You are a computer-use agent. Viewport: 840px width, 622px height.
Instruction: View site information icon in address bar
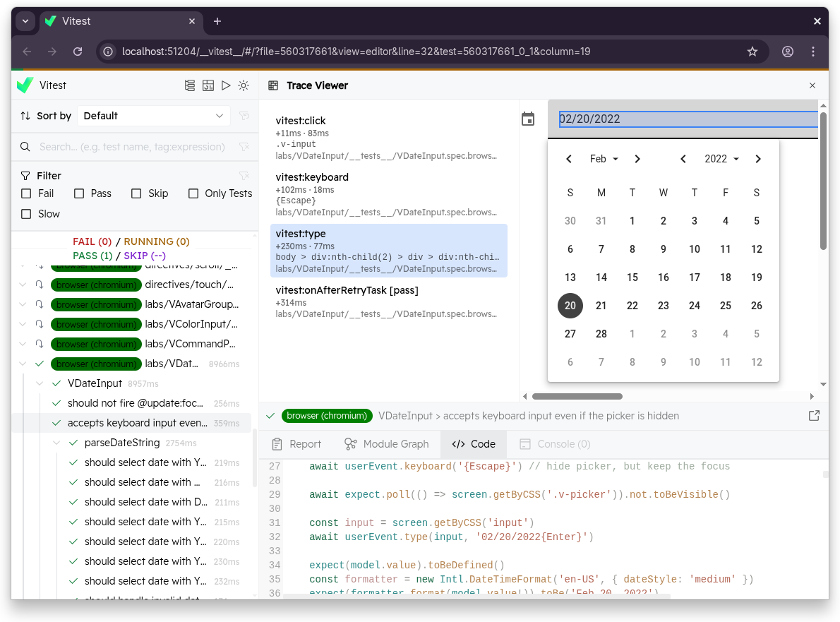coord(108,52)
